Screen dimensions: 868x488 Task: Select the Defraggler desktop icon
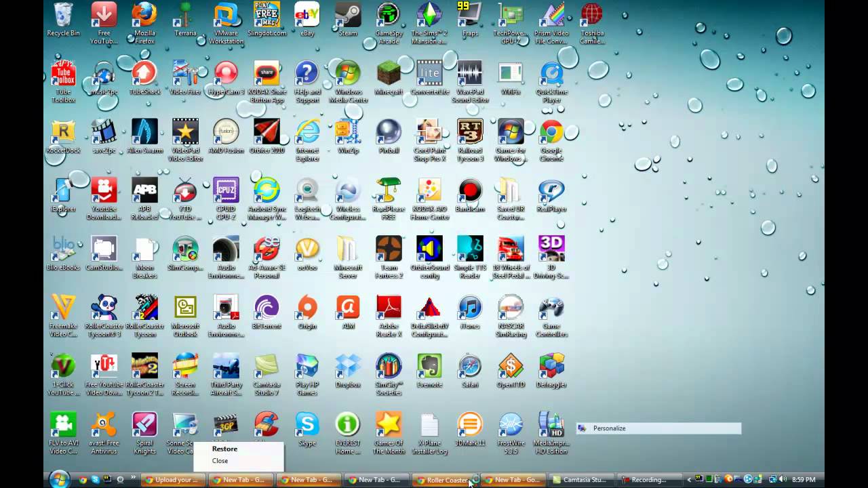coord(551,370)
